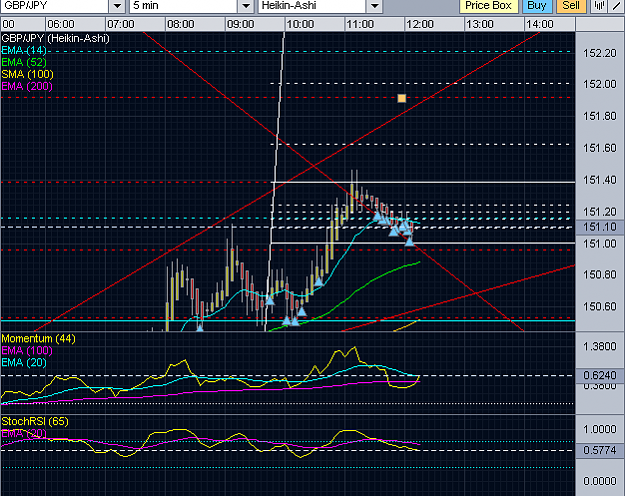The height and width of the screenshot is (496, 625).
Task: Click the 0.6240 Momentum value tag
Action: [x=599, y=375]
